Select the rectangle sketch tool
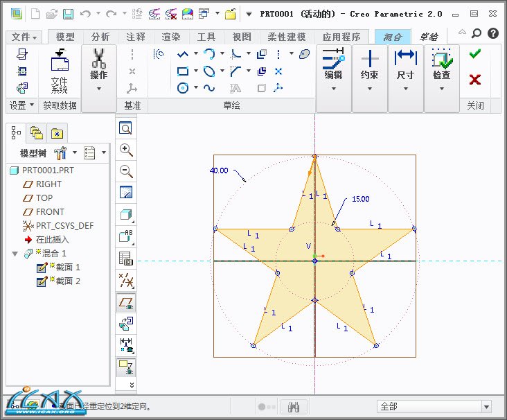The width and height of the screenshot is (507, 420). click(183, 71)
